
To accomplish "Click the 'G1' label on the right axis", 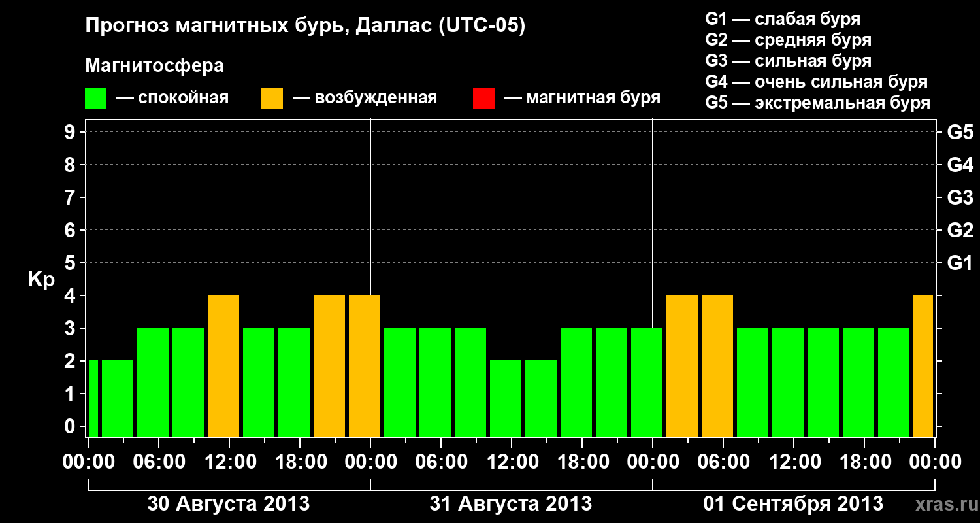I will [960, 263].
